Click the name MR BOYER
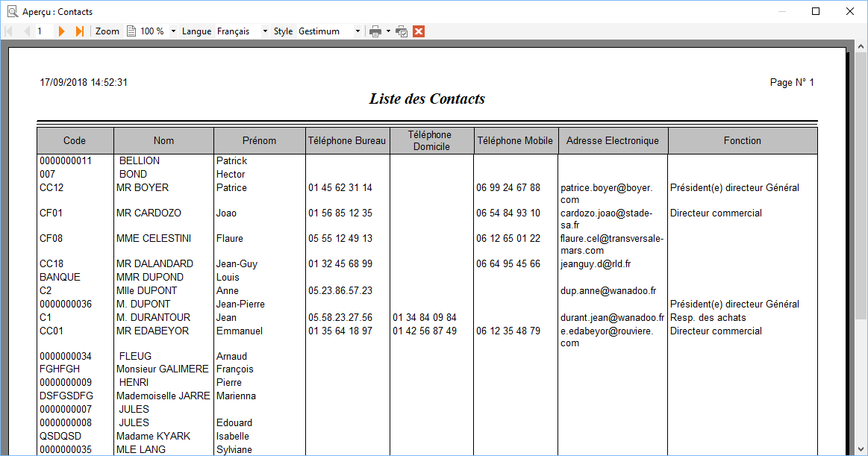868x456 pixels. coord(143,187)
